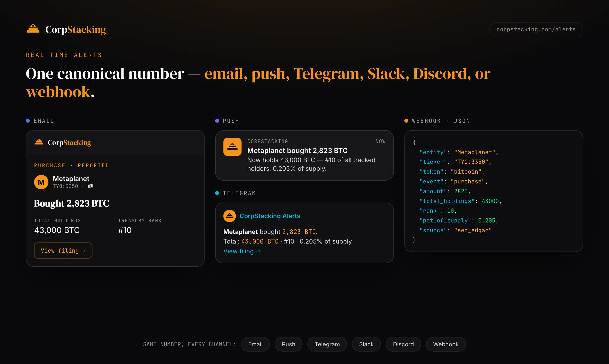Click the "event": "purchase" JSON line
609x364 pixels.
coord(454,182)
